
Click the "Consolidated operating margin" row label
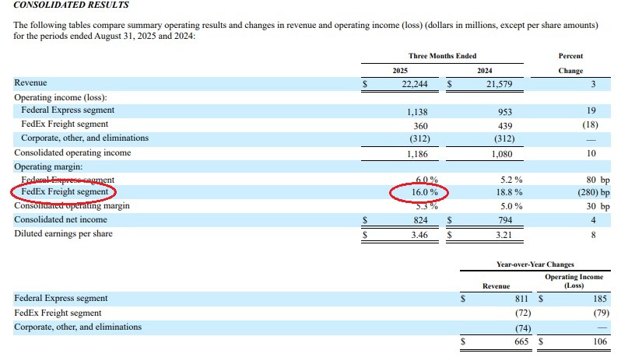tap(72, 206)
